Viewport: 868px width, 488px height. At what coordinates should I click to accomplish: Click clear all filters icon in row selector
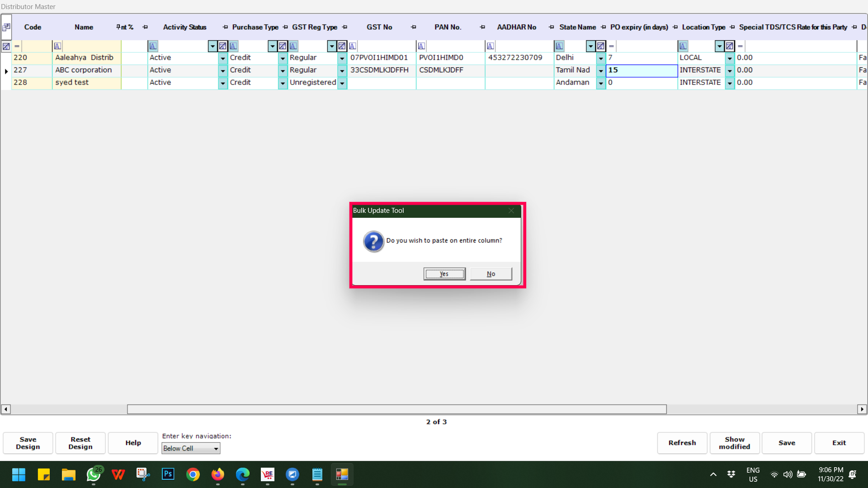[6, 46]
